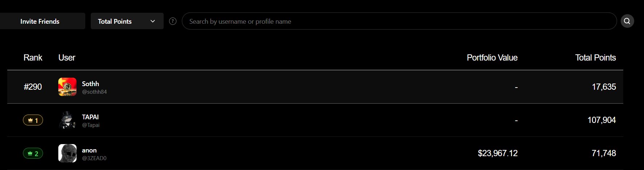The height and width of the screenshot is (170, 644).
Task: Click the magnifying glass search button
Action: 627,21
